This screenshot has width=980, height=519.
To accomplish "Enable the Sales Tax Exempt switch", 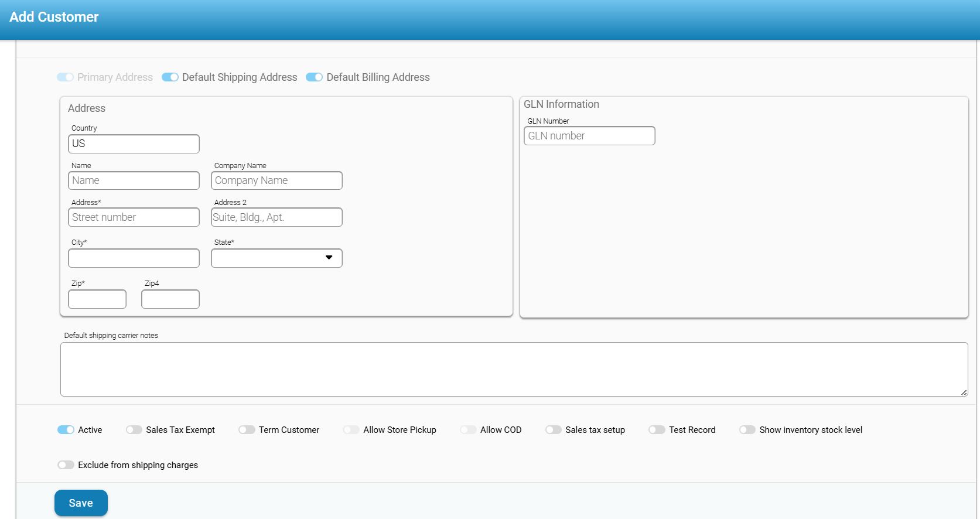I will pos(134,430).
